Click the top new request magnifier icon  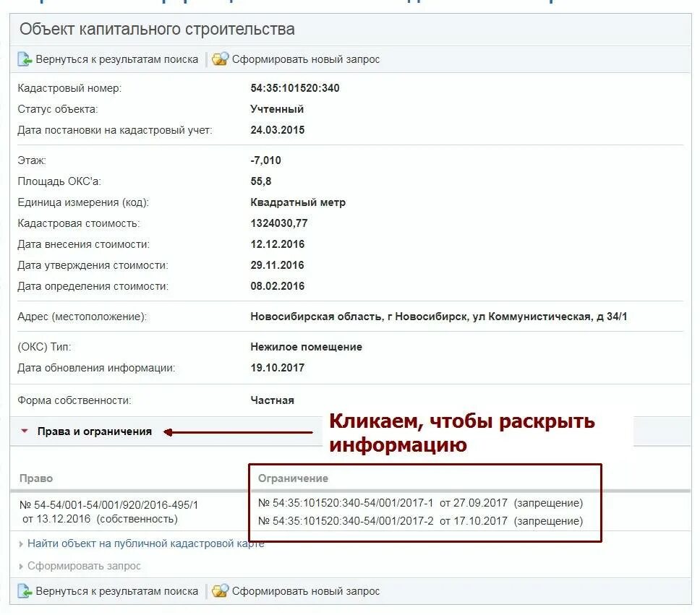click(x=220, y=59)
